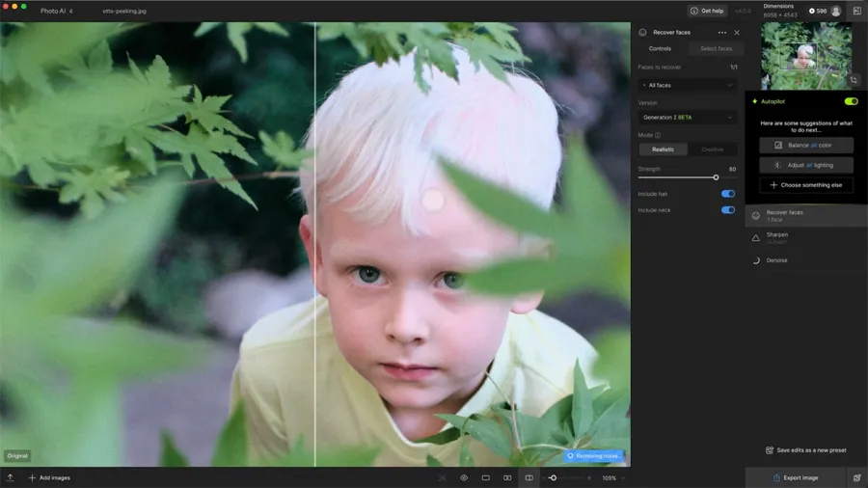Adjust the Strength slider handle
Image resolution: width=868 pixels, height=488 pixels.
click(x=716, y=177)
